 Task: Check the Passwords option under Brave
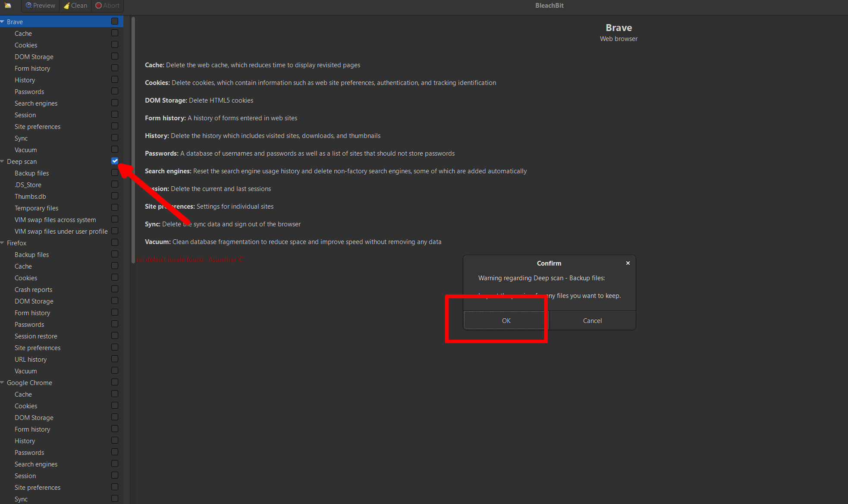(x=114, y=91)
